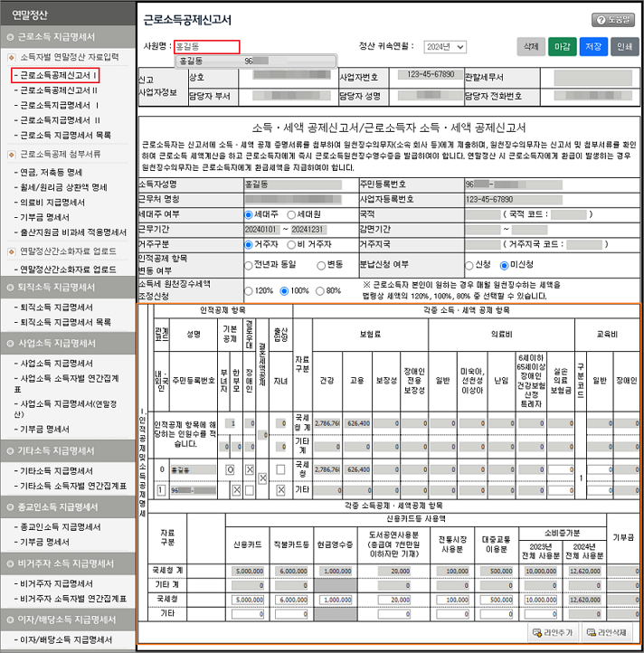The width and height of the screenshot is (644, 653).
Task: Click the 라인삭제 delete line button
Action: point(607,632)
